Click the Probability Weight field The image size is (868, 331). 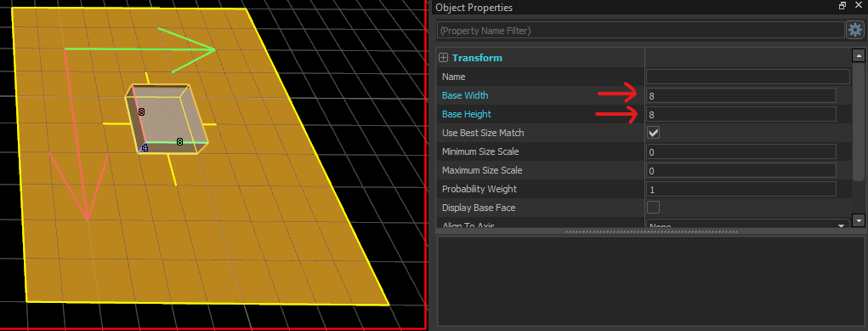740,189
